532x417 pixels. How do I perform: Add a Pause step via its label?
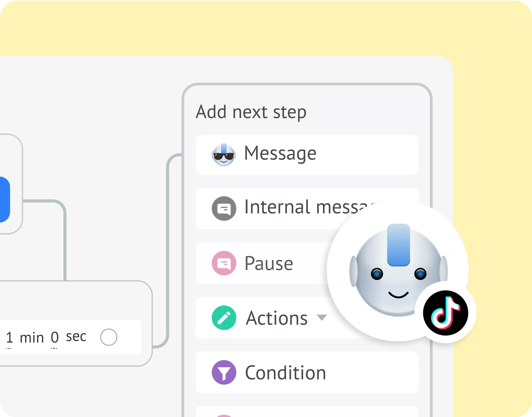269,263
